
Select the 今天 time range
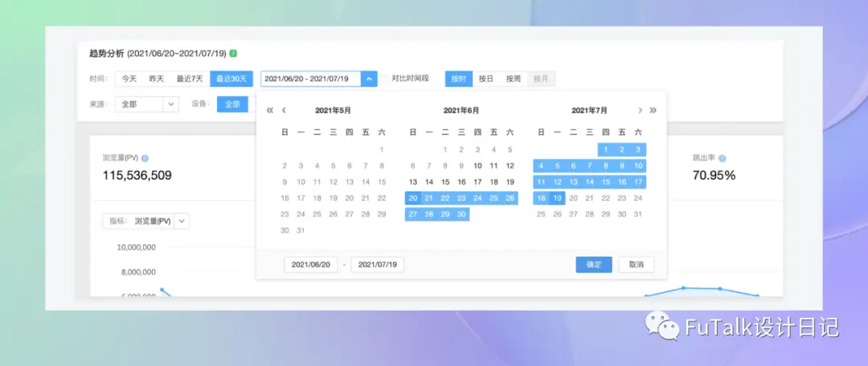point(129,79)
